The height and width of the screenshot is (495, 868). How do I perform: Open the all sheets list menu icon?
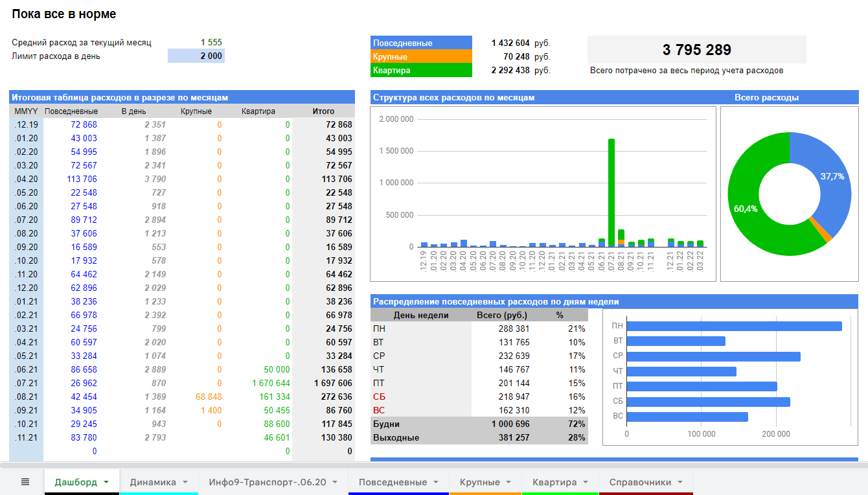[25, 481]
